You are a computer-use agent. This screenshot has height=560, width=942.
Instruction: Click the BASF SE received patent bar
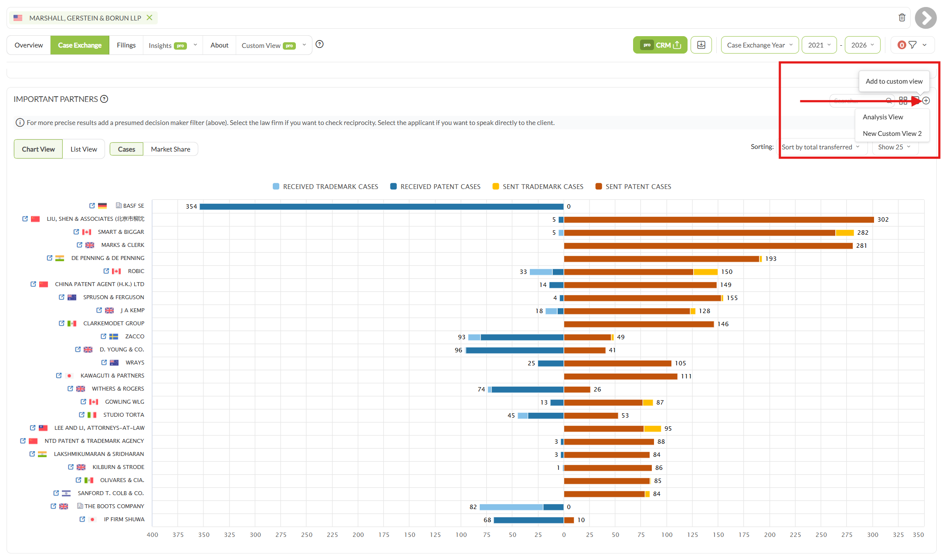click(x=382, y=206)
